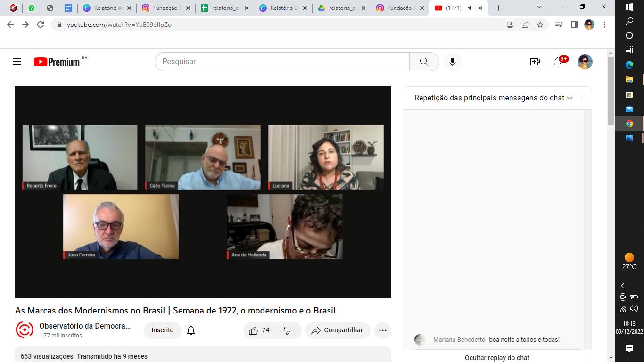The height and width of the screenshot is (362, 644).
Task: Start voice search with the microphone
Action: pyautogui.click(x=453, y=62)
